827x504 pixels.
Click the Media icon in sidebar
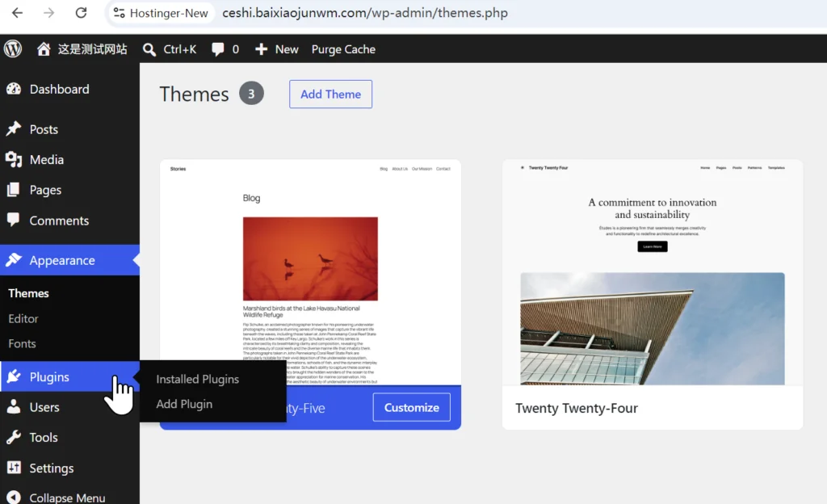click(x=14, y=160)
